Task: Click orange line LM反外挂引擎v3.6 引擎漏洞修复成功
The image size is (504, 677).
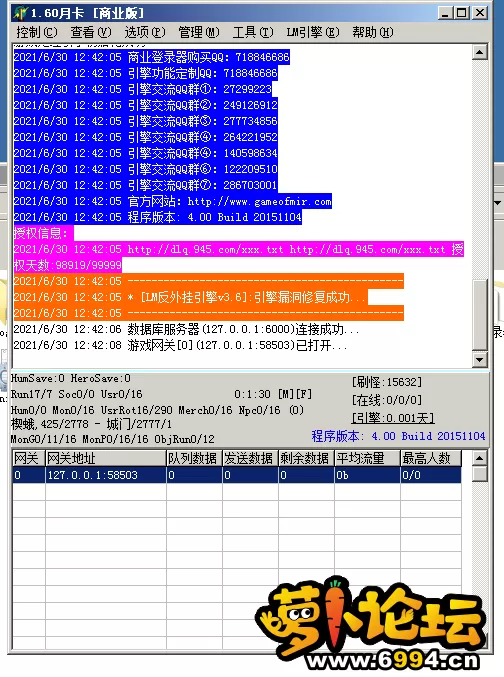Action: click(190, 297)
